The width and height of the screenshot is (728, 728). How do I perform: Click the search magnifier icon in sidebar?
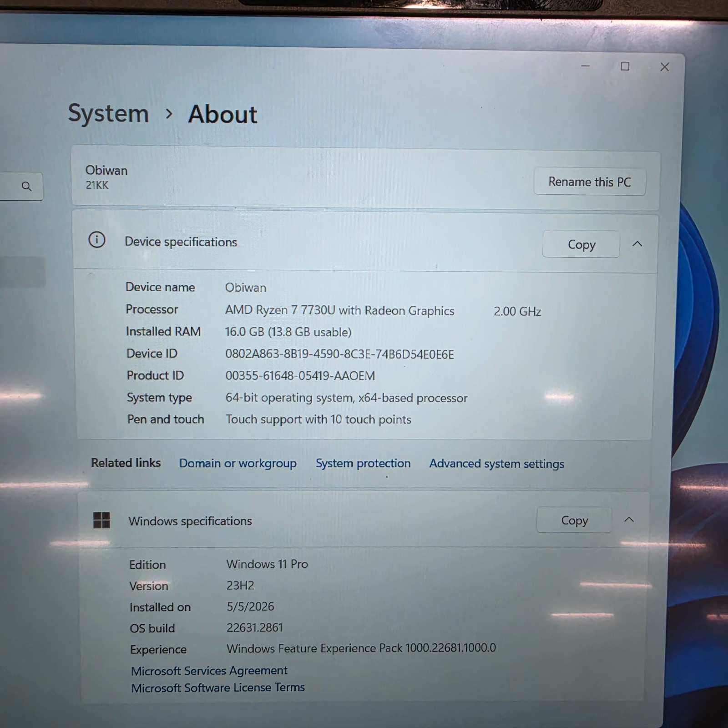[26, 186]
